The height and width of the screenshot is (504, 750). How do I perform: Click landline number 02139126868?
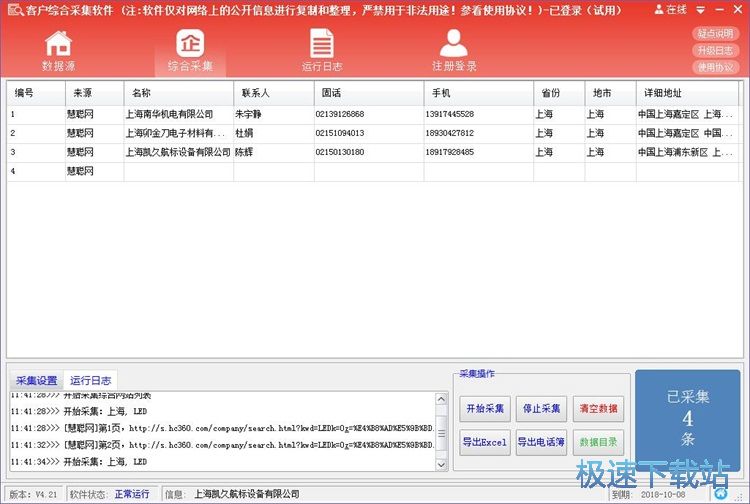coord(340,114)
